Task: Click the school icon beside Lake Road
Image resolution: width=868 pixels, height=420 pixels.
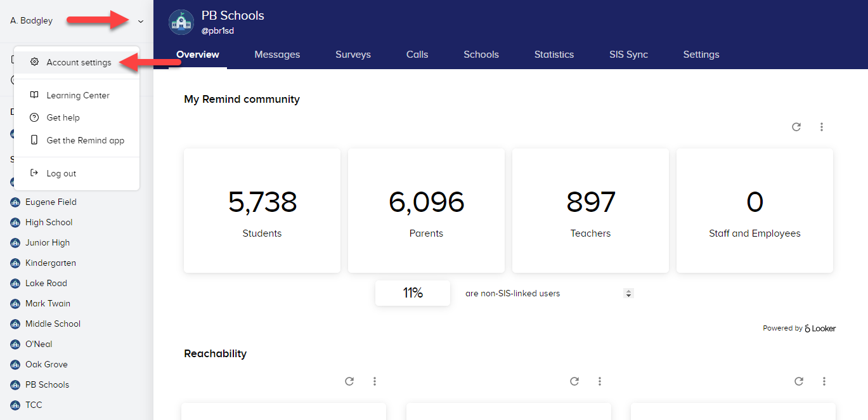Action: click(x=15, y=284)
